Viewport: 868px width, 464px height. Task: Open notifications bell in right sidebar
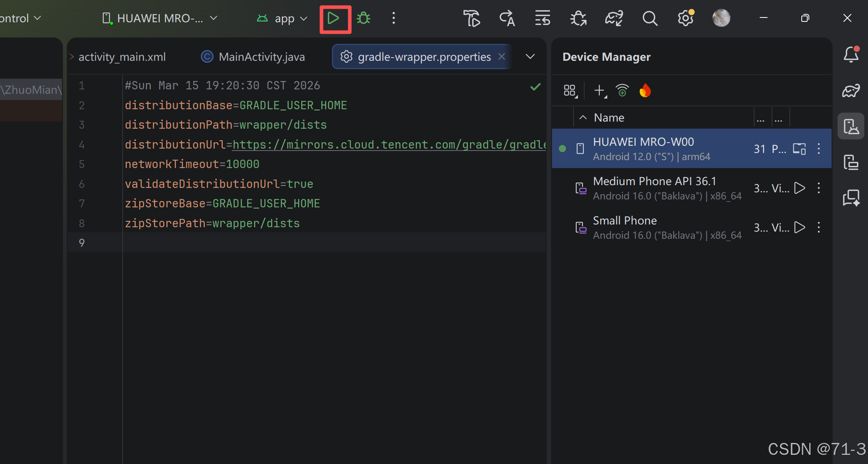[851, 55]
